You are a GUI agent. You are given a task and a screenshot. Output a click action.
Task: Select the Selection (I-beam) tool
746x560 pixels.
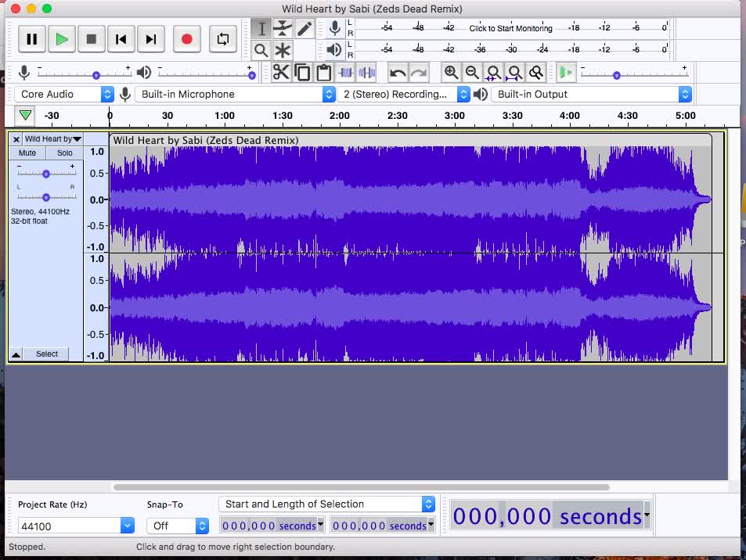[x=261, y=28]
